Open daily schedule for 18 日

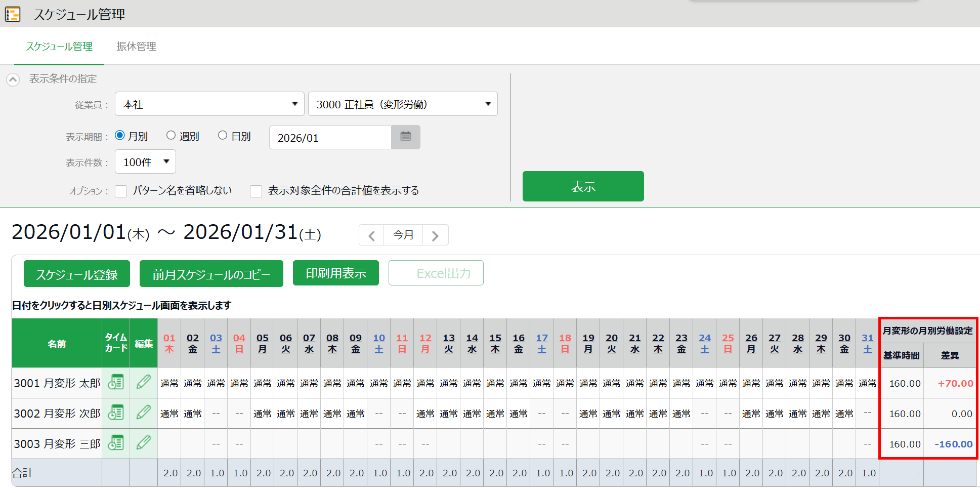pos(565,343)
